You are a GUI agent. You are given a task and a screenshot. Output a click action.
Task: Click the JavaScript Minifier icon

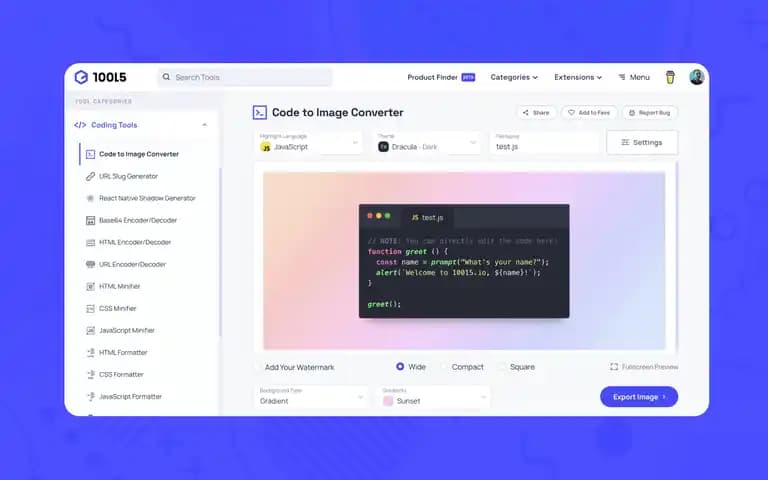[91, 331]
